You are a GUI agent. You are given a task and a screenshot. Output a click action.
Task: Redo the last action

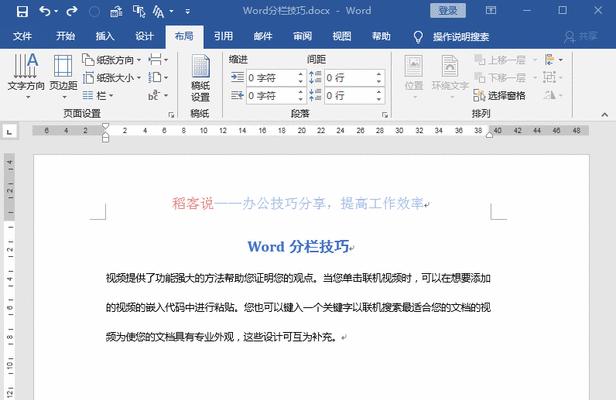pyautogui.click(x=72, y=11)
